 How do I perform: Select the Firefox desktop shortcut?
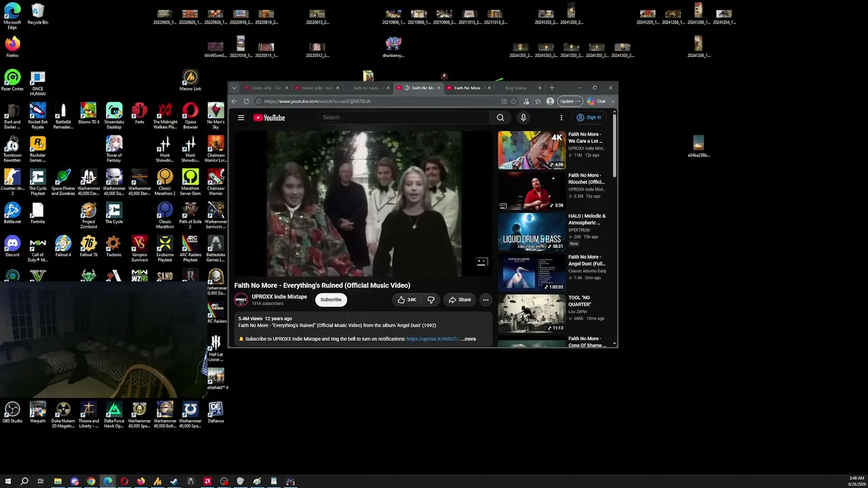(12, 47)
